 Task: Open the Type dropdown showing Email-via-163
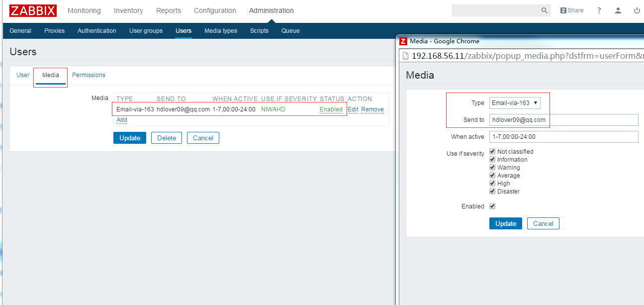(x=515, y=103)
